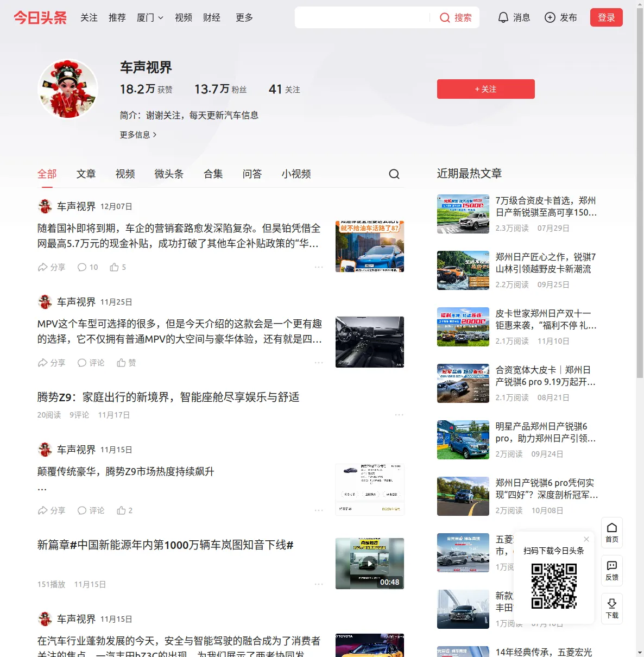Image resolution: width=644 pixels, height=657 pixels.
Task: Select the 全部 tab
Action: pos(47,174)
